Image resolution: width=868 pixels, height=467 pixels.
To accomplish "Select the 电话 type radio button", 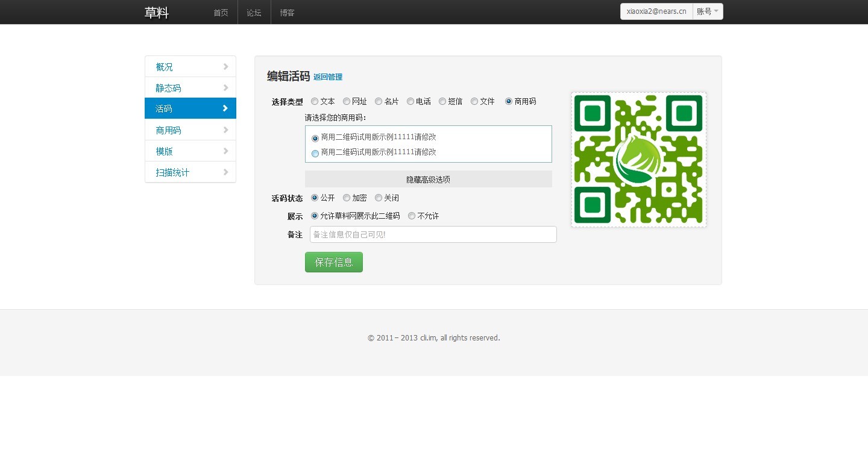I will pos(410,101).
